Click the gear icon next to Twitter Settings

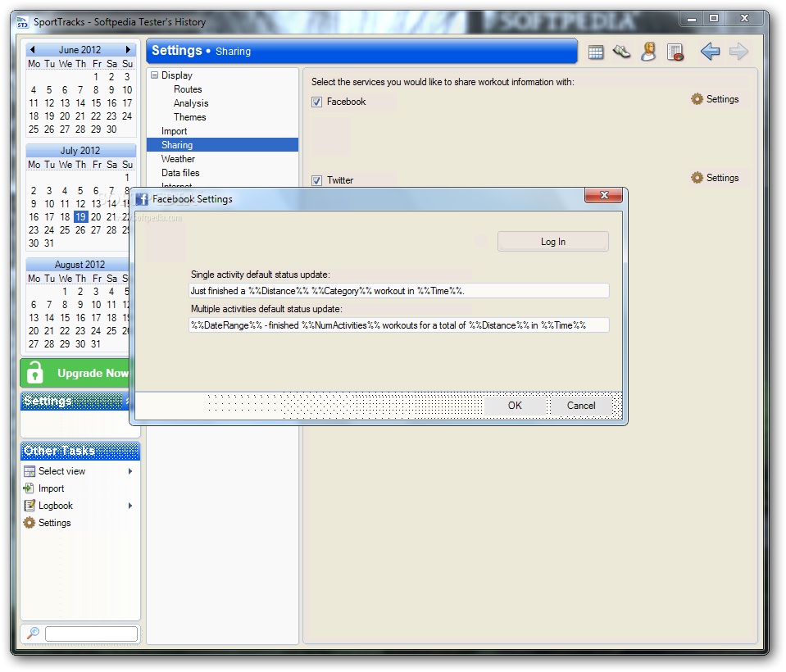(x=697, y=177)
